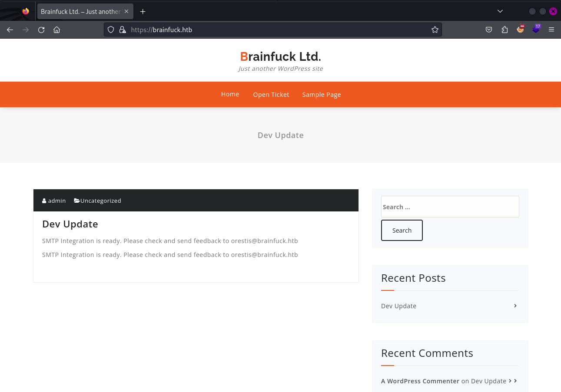Open the Firefox hamburger menu
Image resolution: width=561 pixels, height=392 pixels.
[551, 30]
